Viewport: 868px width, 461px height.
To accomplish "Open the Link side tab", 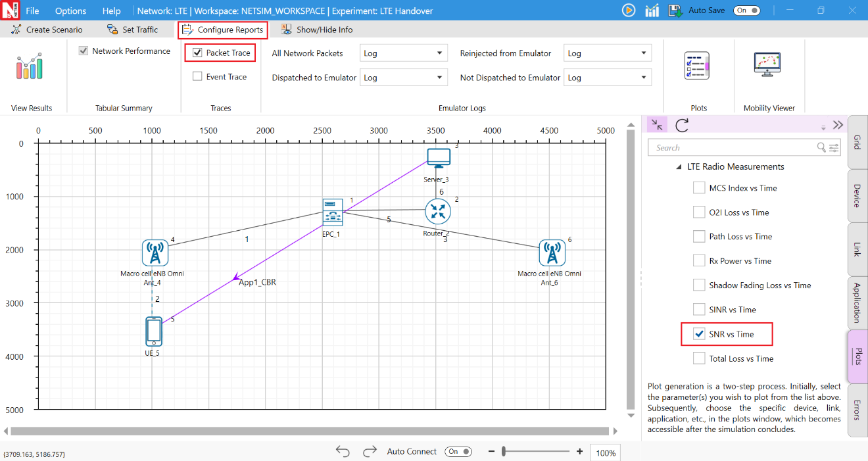I will pos(857,249).
